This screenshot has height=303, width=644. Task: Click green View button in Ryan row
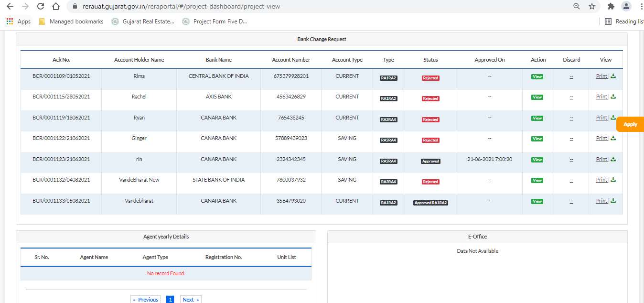[x=537, y=118]
